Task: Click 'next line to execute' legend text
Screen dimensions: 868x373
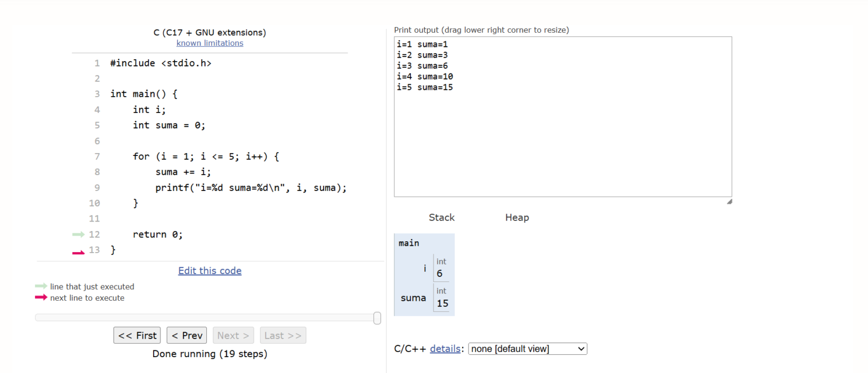Action: click(x=87, y=298)
